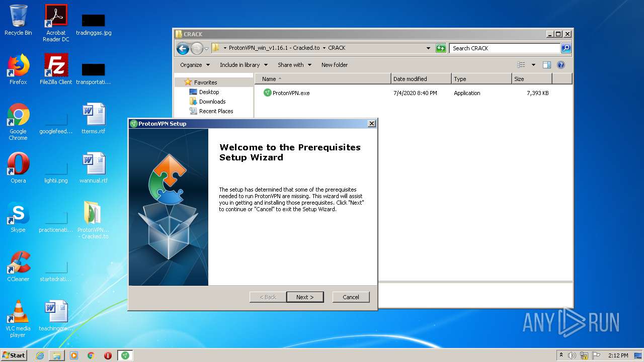
Task: Click Next in ProtonVPN Setup
Action: click(305, 297)
